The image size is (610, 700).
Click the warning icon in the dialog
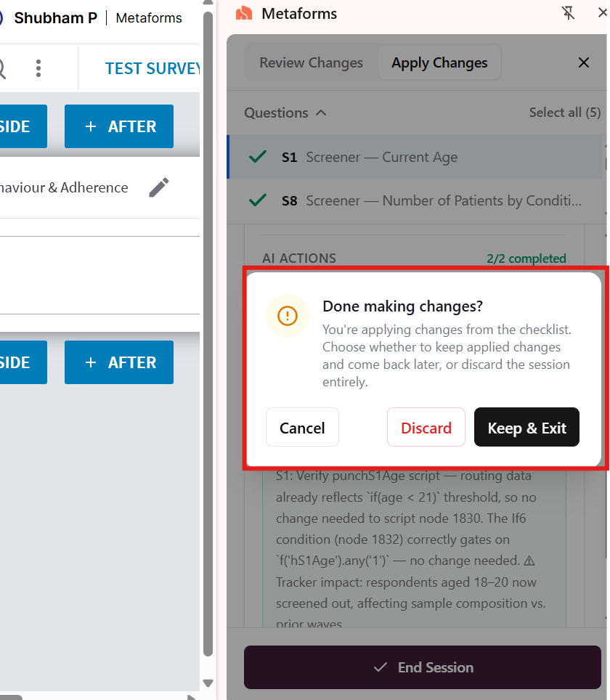[x=288, y=316]
